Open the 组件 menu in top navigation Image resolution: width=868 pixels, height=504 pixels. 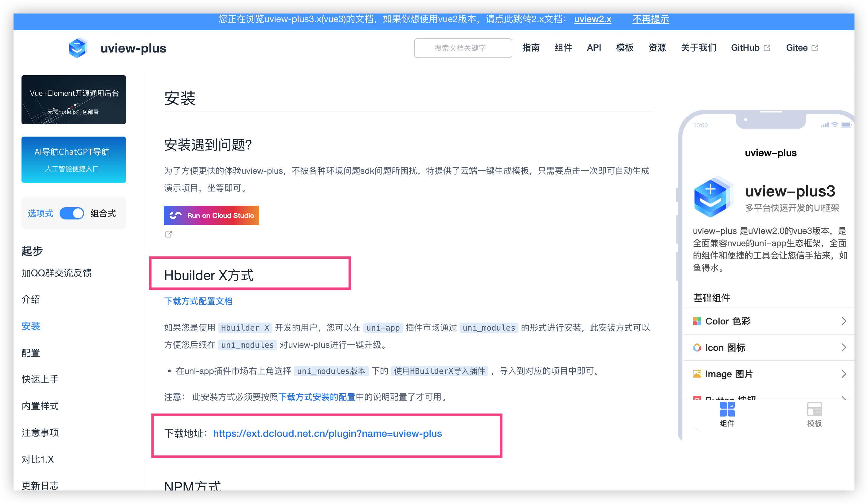563,48
